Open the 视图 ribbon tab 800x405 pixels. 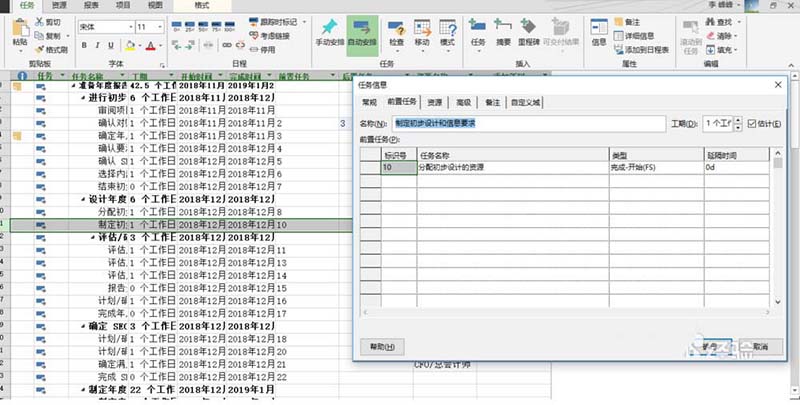(x=155, y=6)
